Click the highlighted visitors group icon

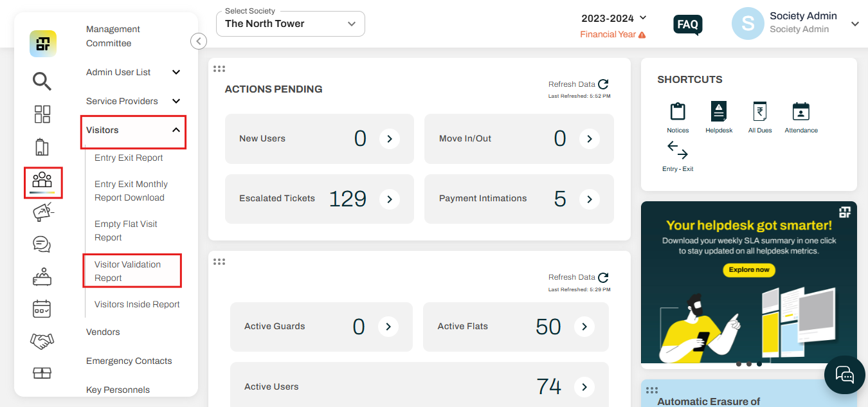tap(42, 181)
